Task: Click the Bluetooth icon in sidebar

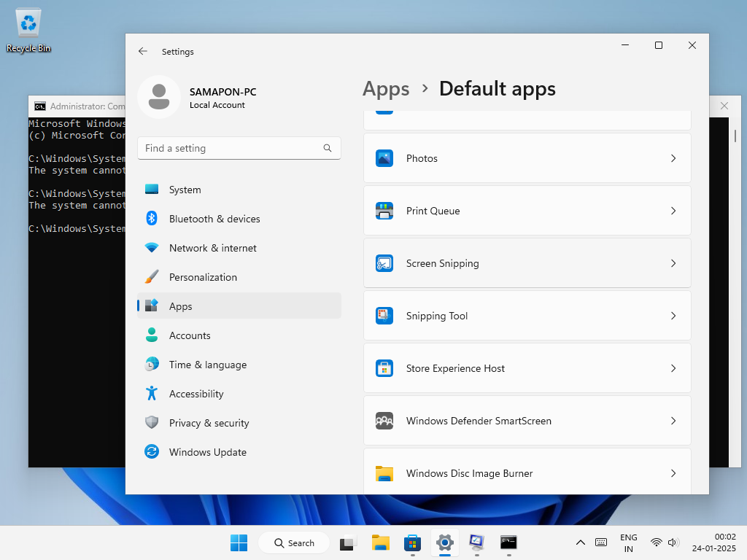Action: tap(152, 218)
